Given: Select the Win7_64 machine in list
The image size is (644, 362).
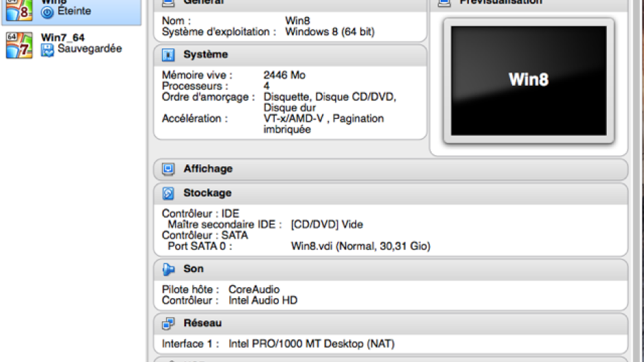Looking at the screenshot, I should 72,45.
